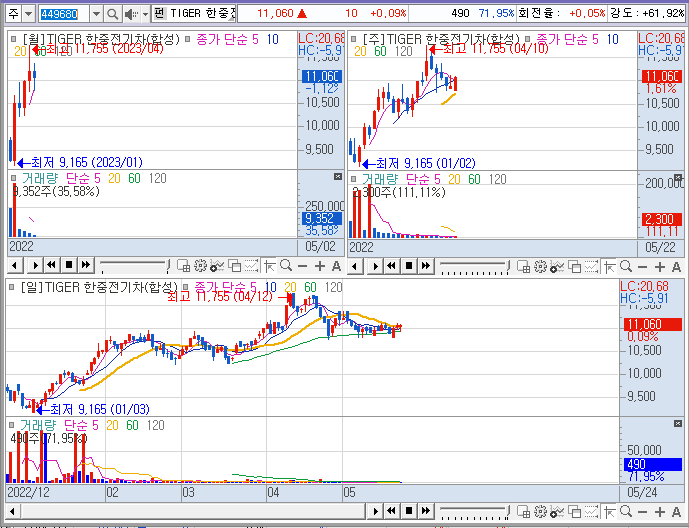
Task: Click weekly chart add-indicator icon
Action: 557,266
